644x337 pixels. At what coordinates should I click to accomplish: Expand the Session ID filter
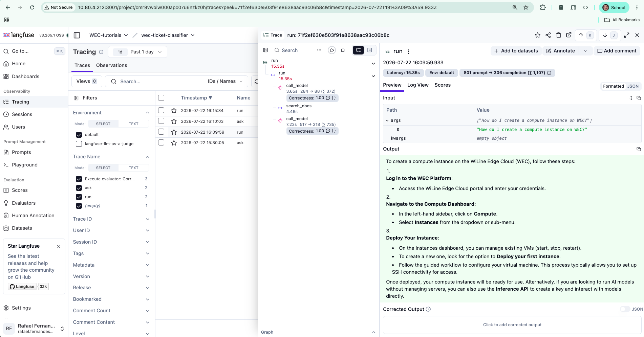point(111,242)
